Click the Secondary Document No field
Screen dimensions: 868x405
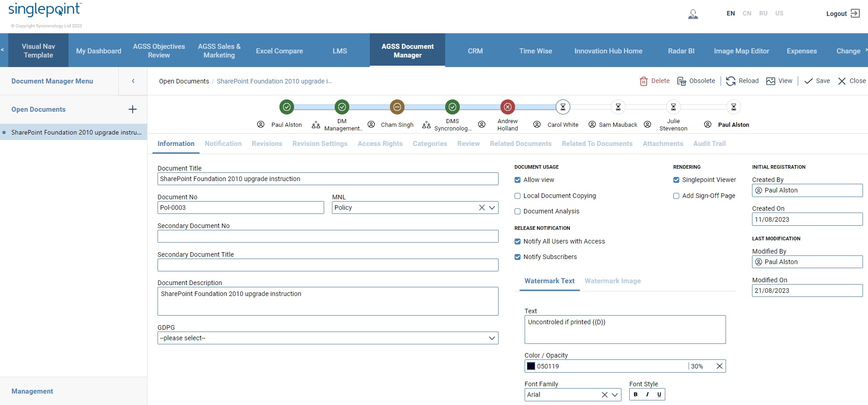coord(328,236)
